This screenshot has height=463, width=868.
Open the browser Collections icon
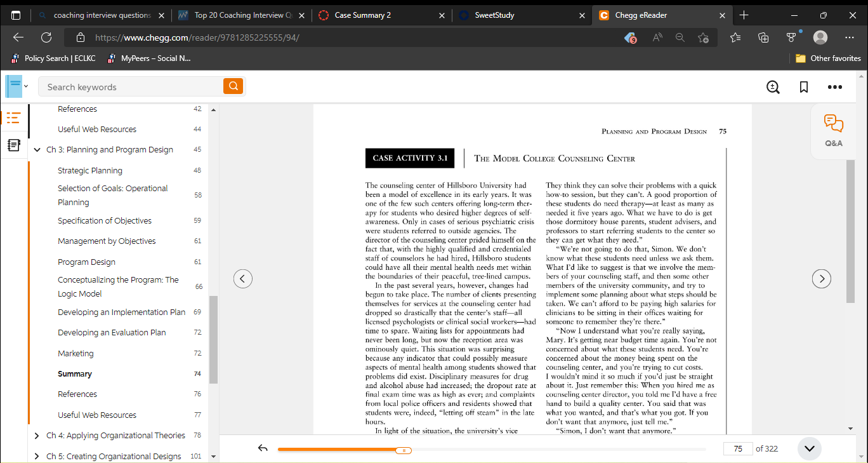(x=764, y=37)
